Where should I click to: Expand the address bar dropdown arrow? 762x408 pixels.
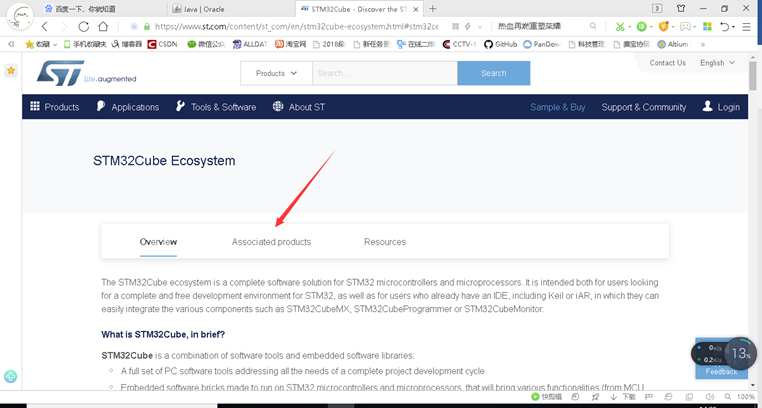click(x=480, y=27)
